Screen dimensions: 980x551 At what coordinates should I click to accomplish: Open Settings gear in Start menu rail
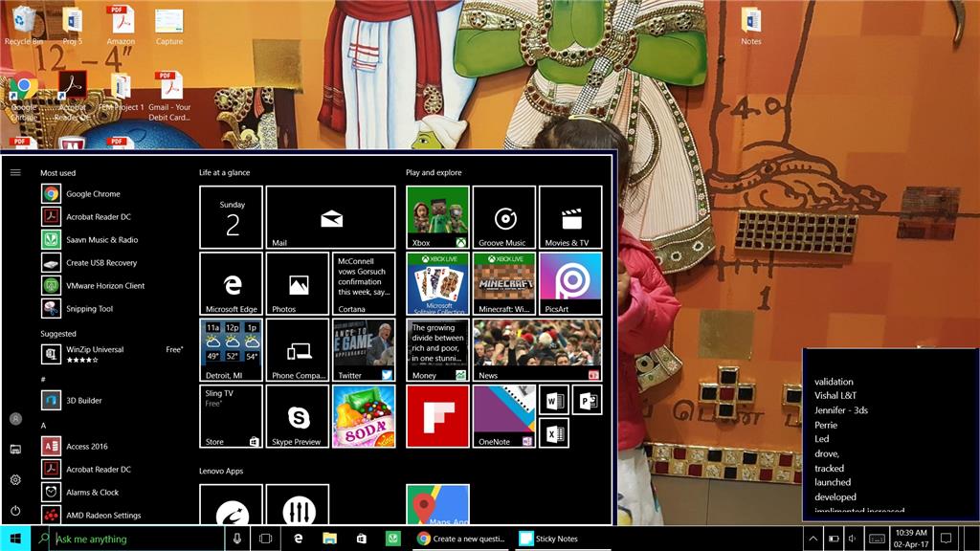click(x=15, y=480)
